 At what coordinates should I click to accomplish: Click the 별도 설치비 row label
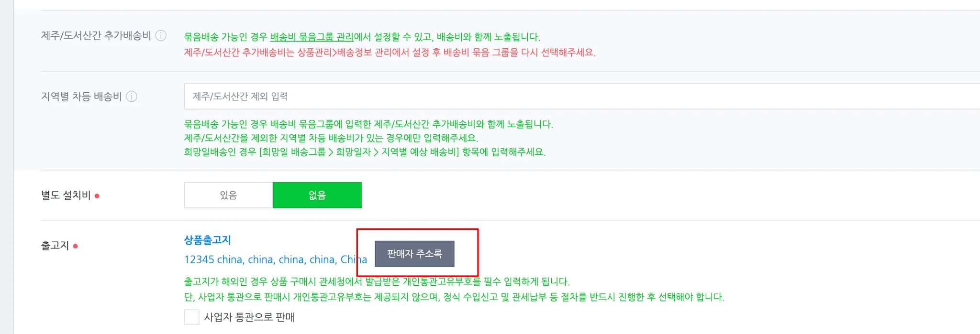pyautogui.click(x=66, y=195)
